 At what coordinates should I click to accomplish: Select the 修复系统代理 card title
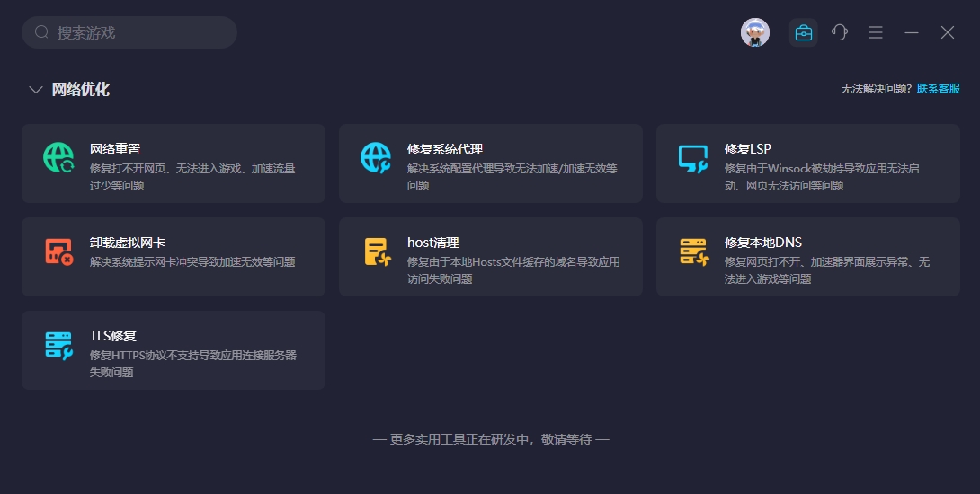click(x=445, y=149)
